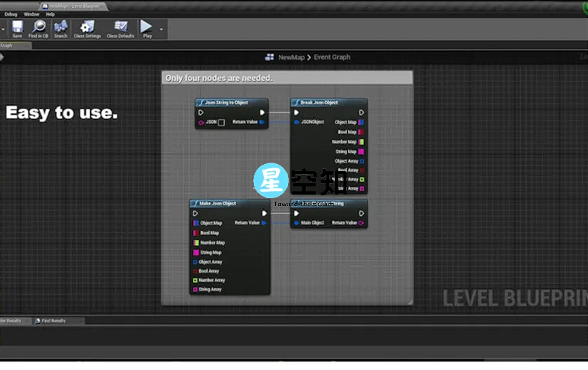This screenshot has height=370, width=588.
Task: Open the Help menu
Action: point(50,14)
